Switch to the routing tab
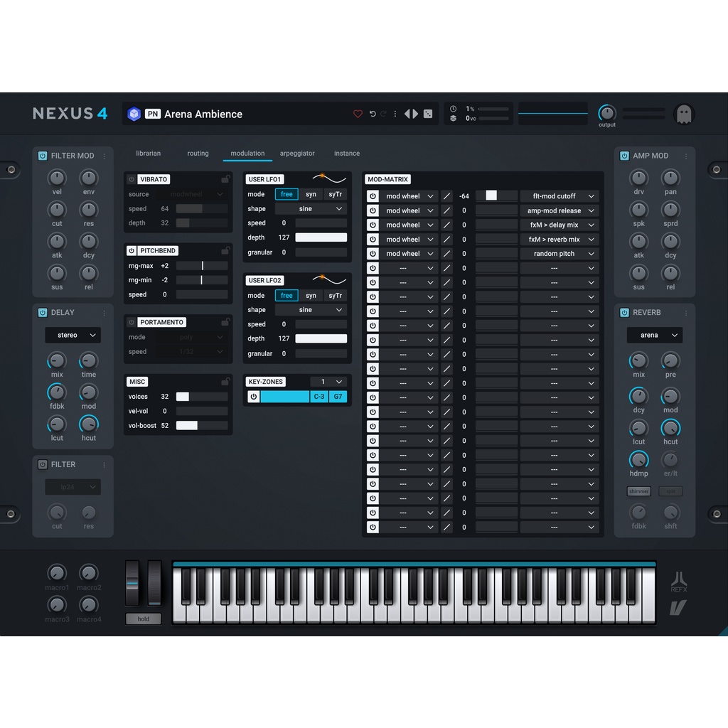The width and height of the screenshot is (728, 728). tap(198, 154)
